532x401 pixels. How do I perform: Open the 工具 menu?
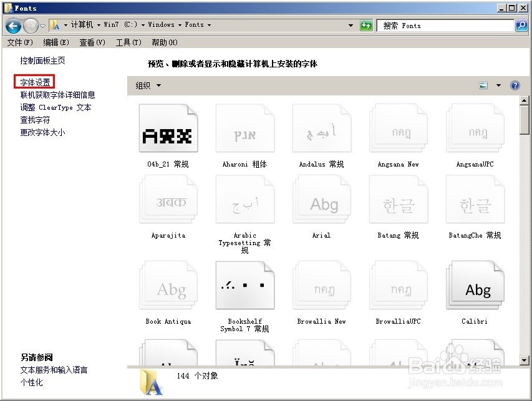128,42
